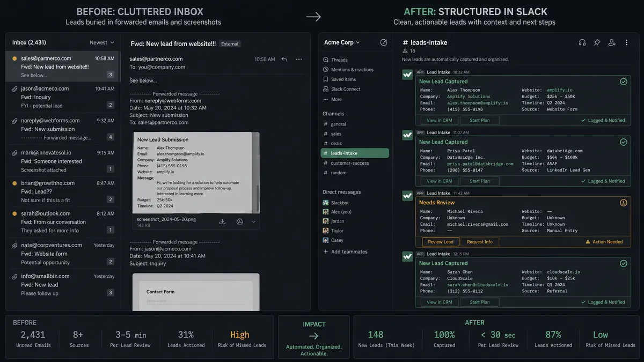Click unread dot on sales@partnerco.com email
Image resolution: width=644 pixels, height=362 pixels.
coord(15,58)
